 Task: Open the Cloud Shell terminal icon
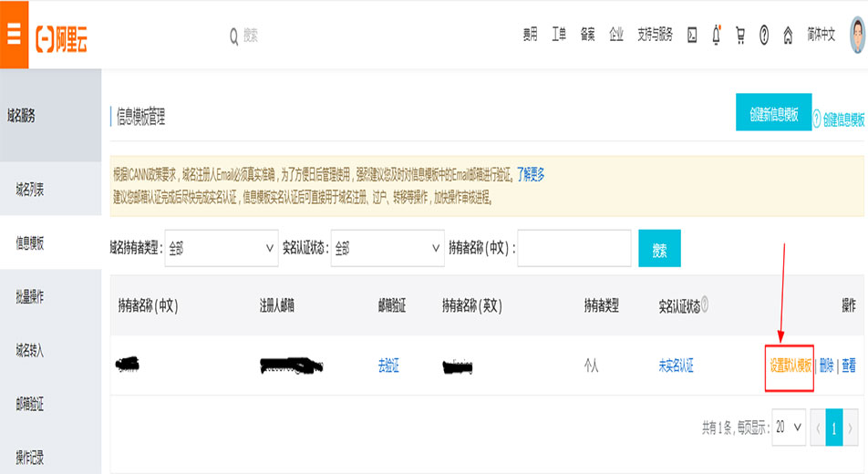[692, 36]
